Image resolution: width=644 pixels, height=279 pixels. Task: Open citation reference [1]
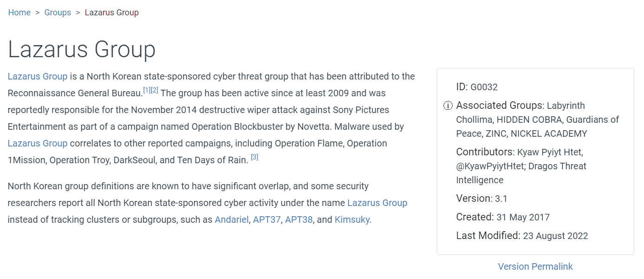pos(147,90)
